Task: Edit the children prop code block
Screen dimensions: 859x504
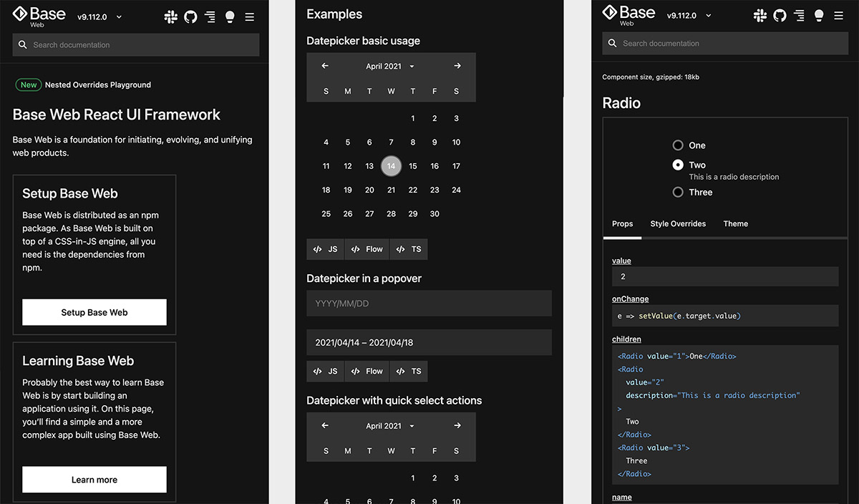Action: coord(725,415)
